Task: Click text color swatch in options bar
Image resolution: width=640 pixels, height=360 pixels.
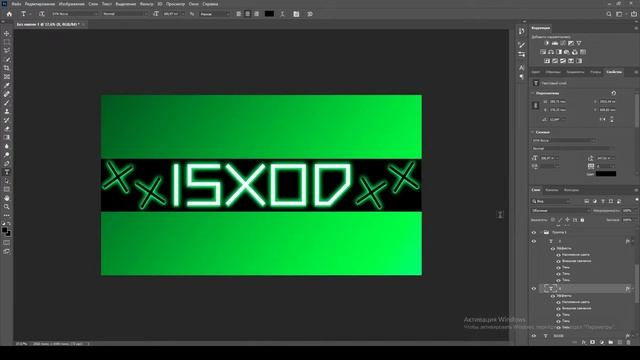Action: pos(269,14)
